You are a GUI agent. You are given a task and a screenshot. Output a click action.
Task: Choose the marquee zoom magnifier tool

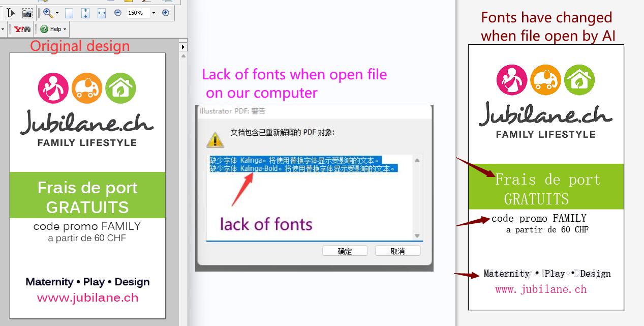(x=48, y=13)
